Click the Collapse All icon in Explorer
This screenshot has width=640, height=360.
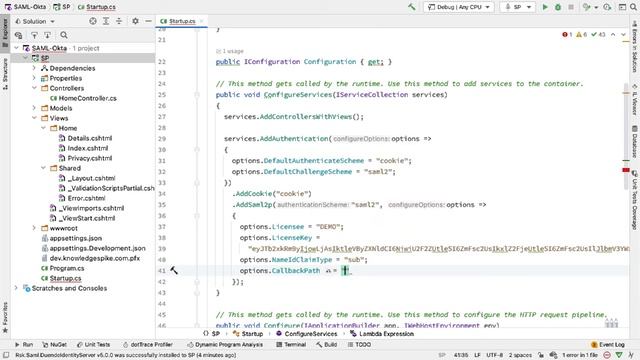(x=119, y=21)
